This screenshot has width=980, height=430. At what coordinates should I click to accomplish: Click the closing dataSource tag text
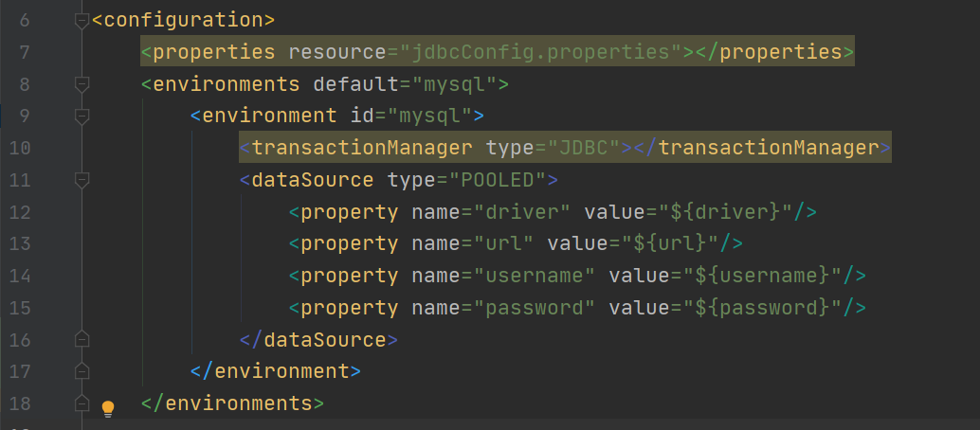pos(318,340)
